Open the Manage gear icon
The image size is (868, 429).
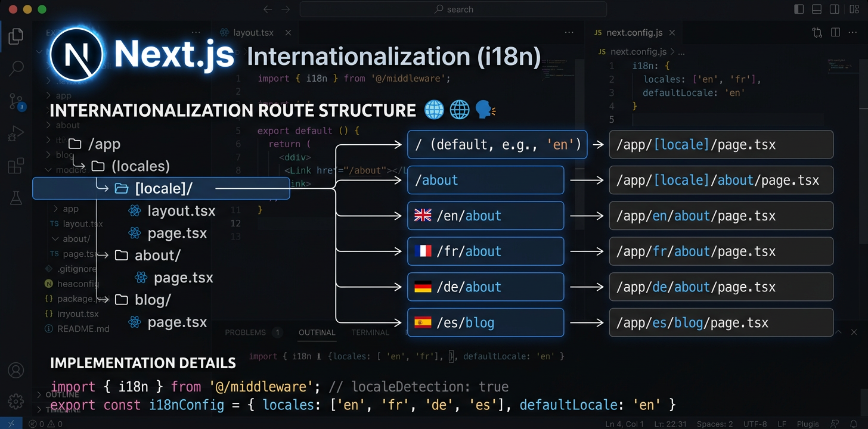[x=16, y=401]
